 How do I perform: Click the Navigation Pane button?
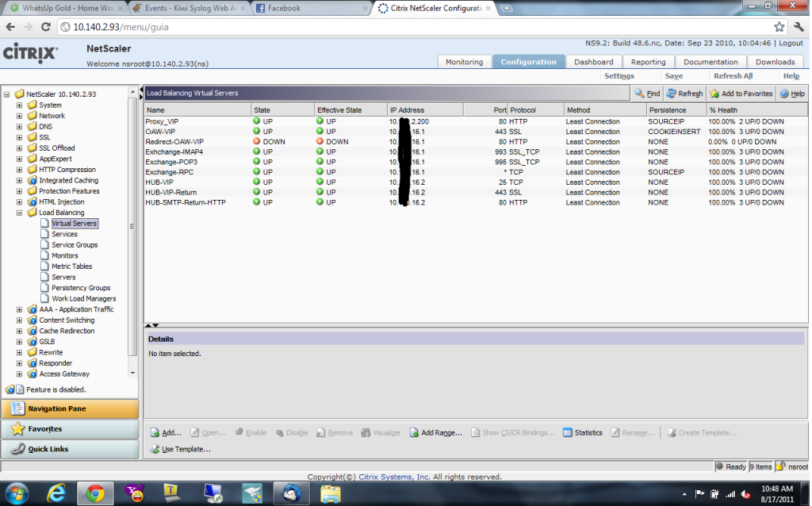pos(70,408)
